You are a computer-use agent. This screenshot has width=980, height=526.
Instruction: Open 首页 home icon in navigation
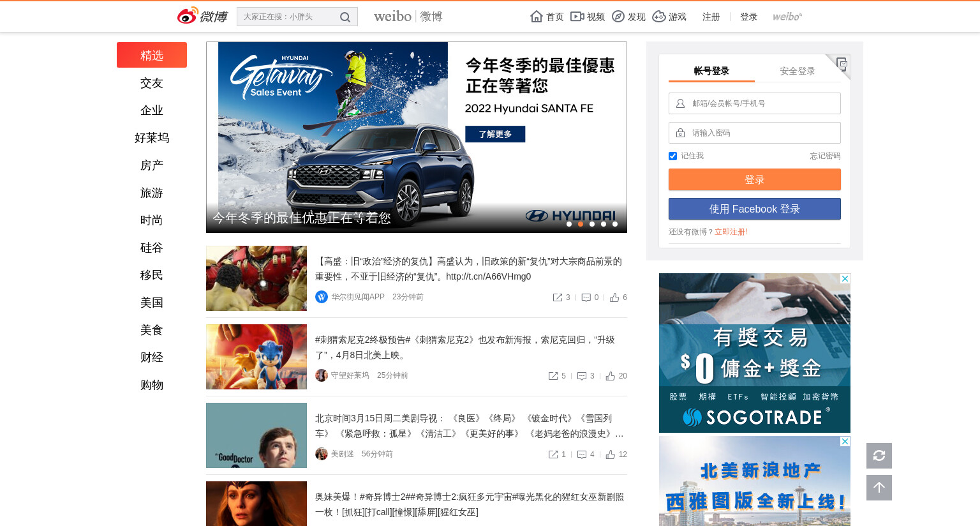(x=537, y=17)
